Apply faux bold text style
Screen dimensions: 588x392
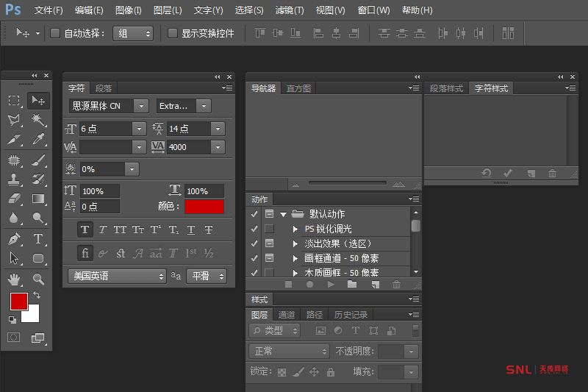pos(85,229)
